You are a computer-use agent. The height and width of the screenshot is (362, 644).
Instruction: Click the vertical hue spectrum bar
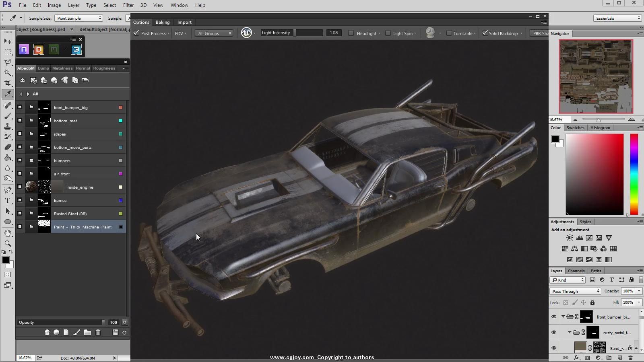pyautogui.click(x=634, y=174)
